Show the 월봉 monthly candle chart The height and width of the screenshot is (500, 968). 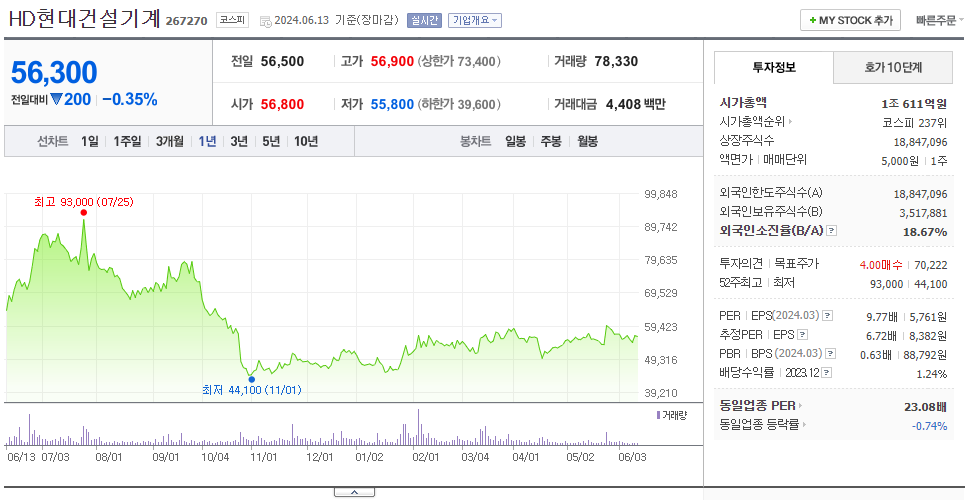(x=588, y=141)
